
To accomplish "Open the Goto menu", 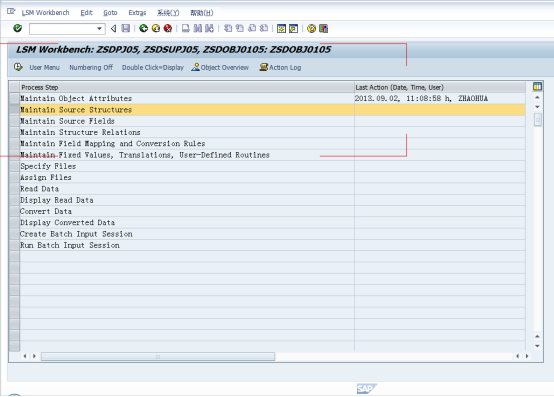I will point(110,13).
